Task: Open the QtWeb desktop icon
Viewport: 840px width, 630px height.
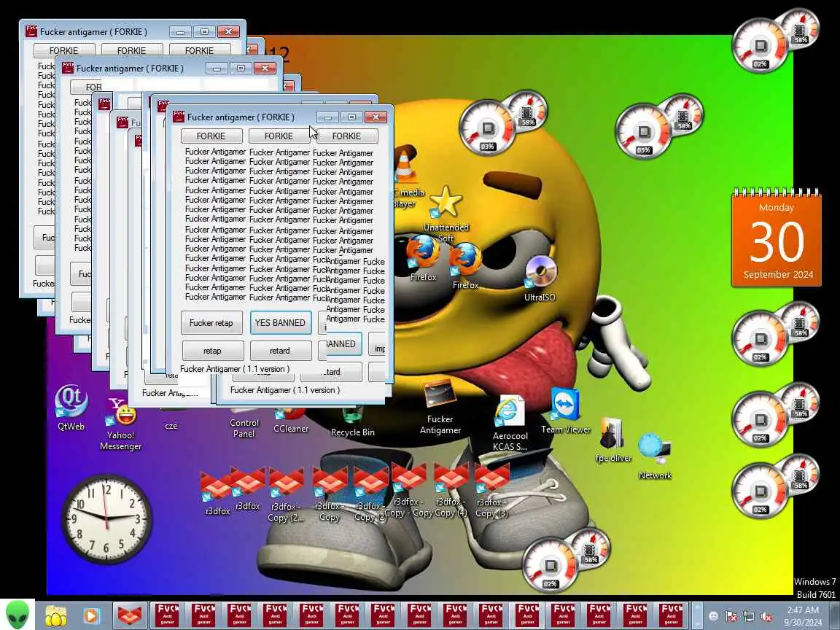Action: click(x=71, y=407)
